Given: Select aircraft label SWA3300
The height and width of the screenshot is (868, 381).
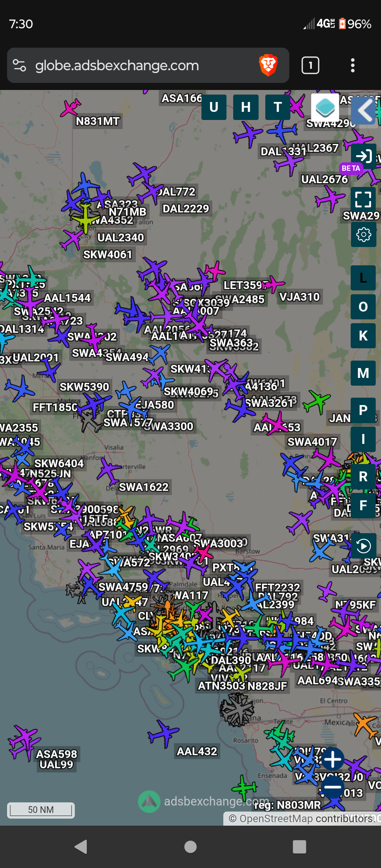Looking at the screenshot, I should tap(169, 426).
